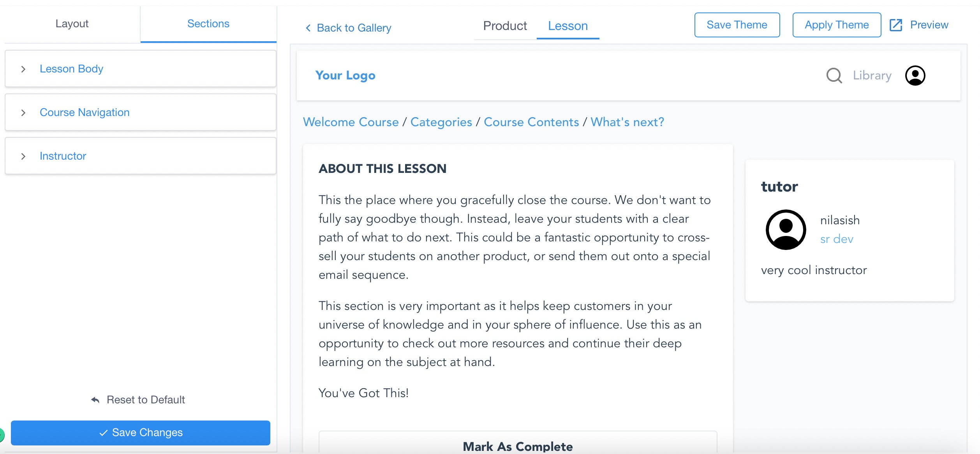980x454 pixels.
Task: Expand the Lesson Body section
Action: pyautogui.click(x=140, y=69)
